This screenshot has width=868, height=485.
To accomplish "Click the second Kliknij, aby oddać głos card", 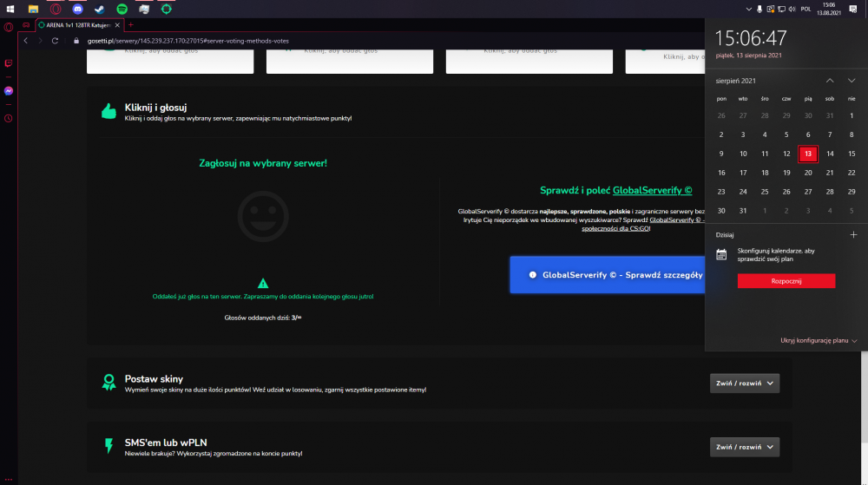I will [350, 61].
